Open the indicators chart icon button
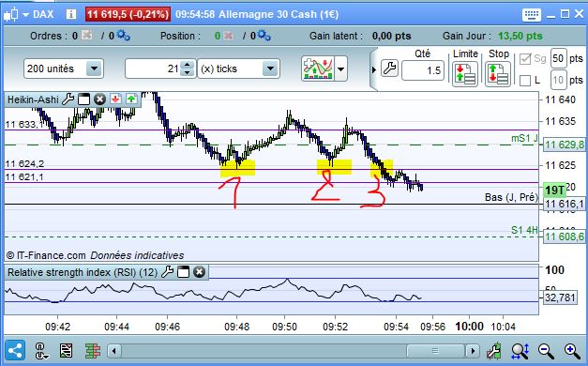 [318, 69]
